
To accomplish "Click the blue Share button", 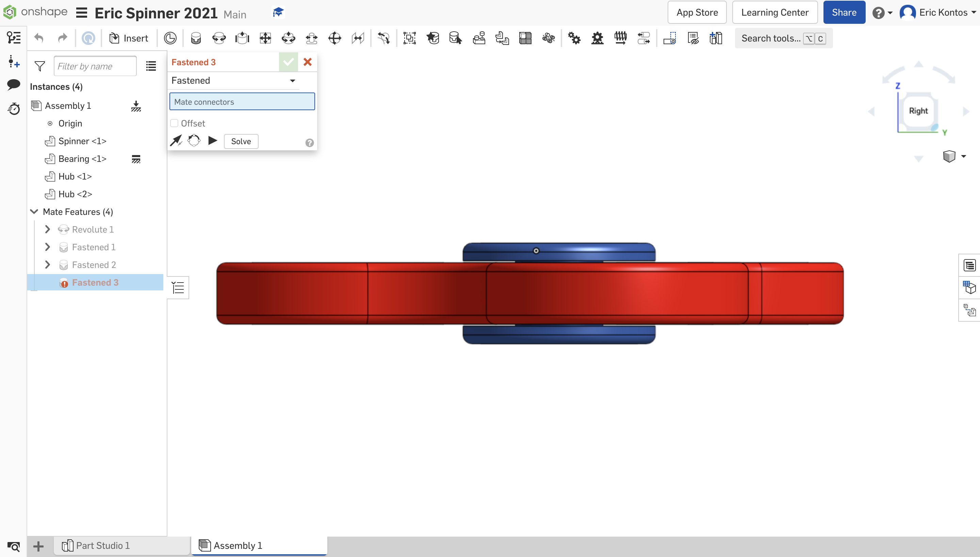I will click(x=844, y=12).
